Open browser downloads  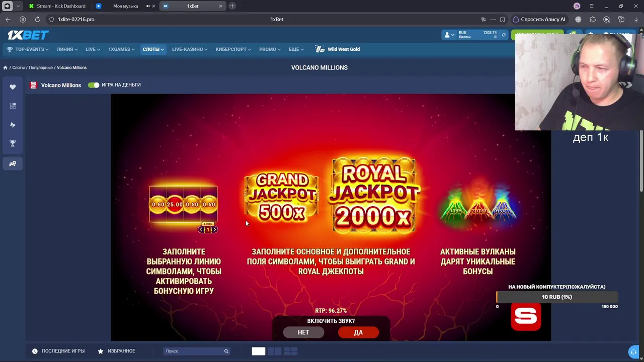click(636, 19)
